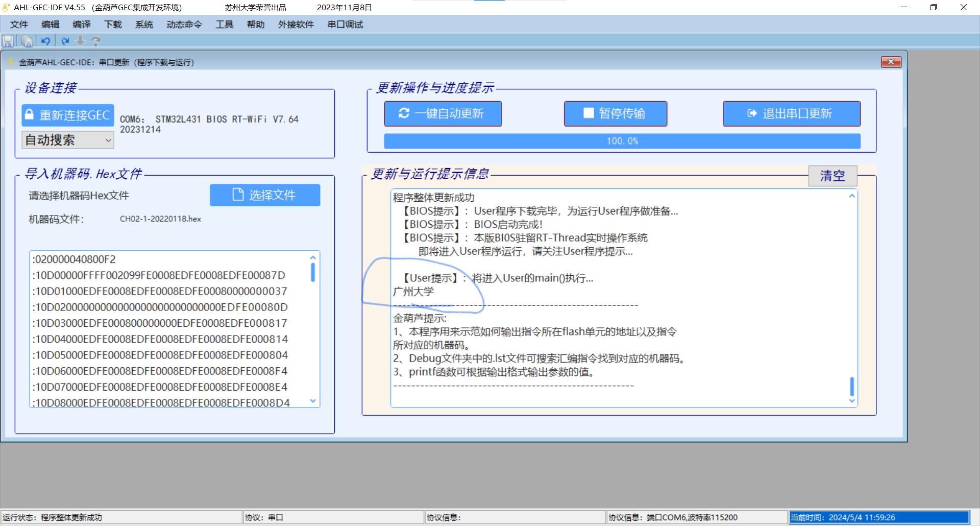Click the blue Undo arrow icon
Viewport: 980px width, 526px height.
(x=45, y=41)
